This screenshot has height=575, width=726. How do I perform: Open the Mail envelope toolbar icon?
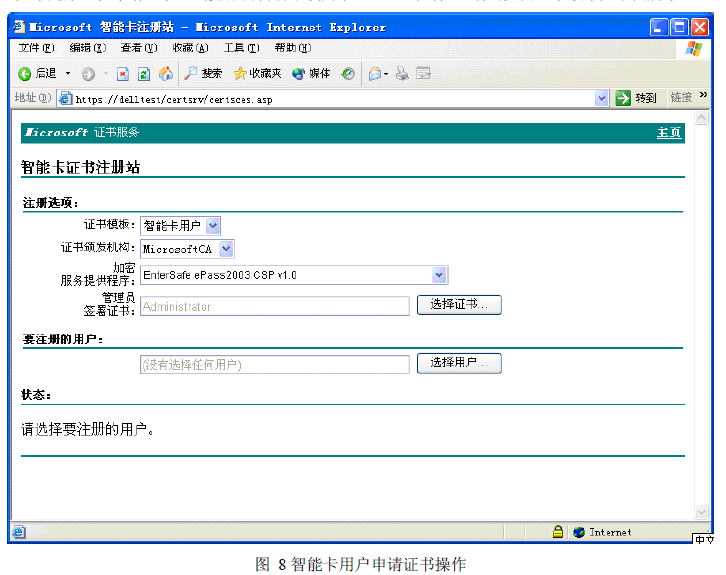376,73
